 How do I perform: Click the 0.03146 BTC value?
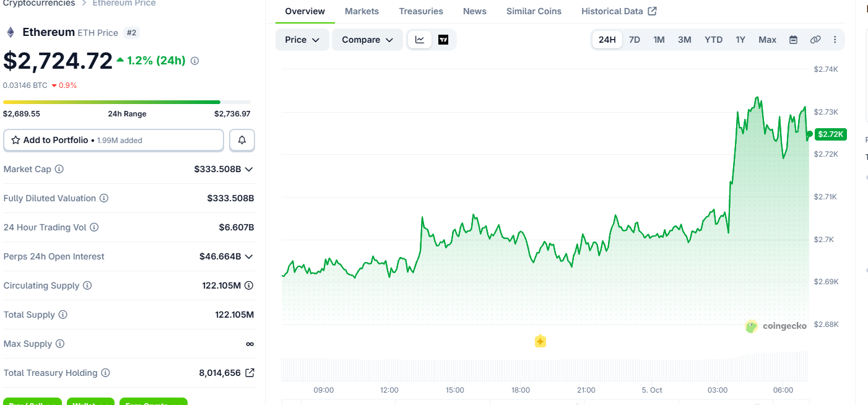pyautogui.click(x=25, y=85)
